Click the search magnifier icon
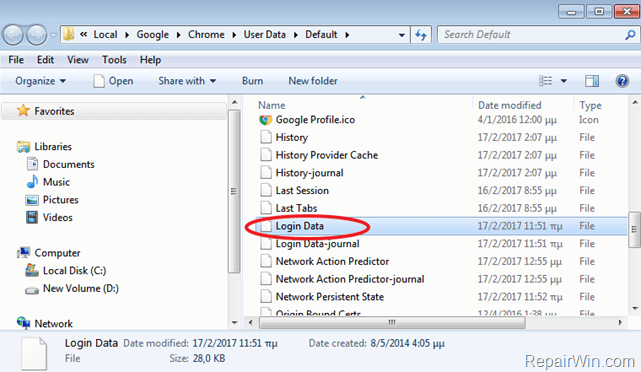Image resolution: width=641 pixels, height=372 pixels. pos(630,35)
